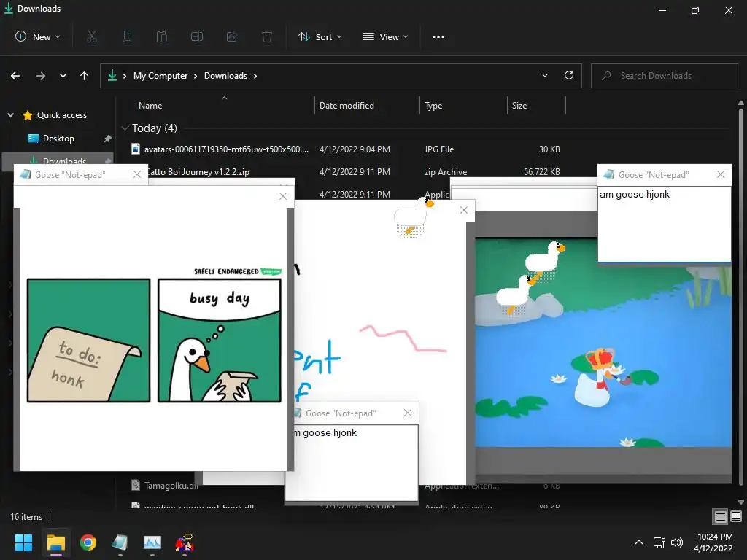Click the goose pond image
This screenshot has width=747, height=560.
coord(603,342)
